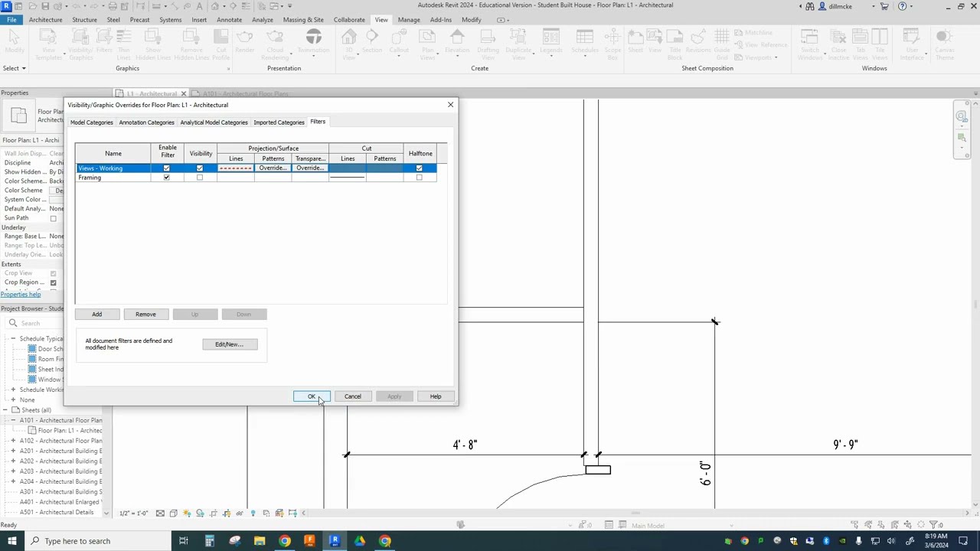Viewport: 980px width, 551px height.
Task: Toggle Halftone checkbox for Framing filter
Action: coord(419,178)
